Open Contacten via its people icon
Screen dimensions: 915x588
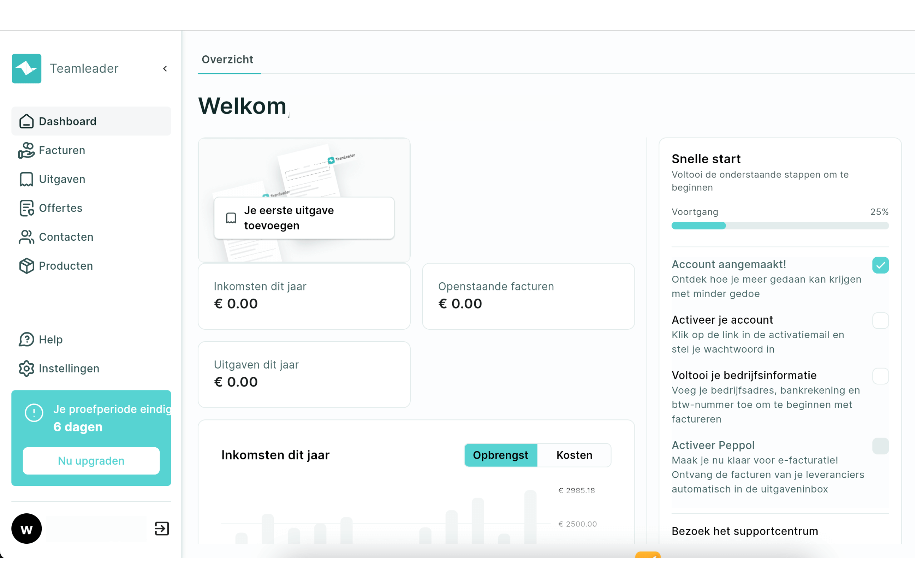pos(26,237)
